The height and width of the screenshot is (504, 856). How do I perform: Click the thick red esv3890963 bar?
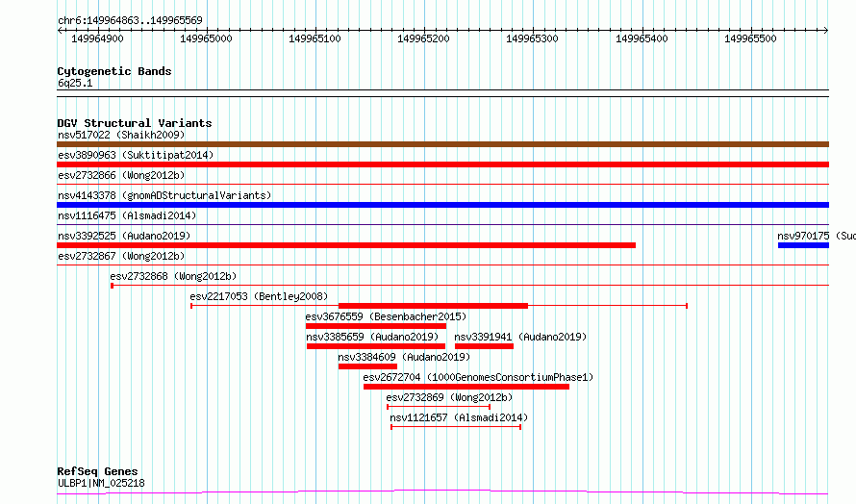[442, 164]
